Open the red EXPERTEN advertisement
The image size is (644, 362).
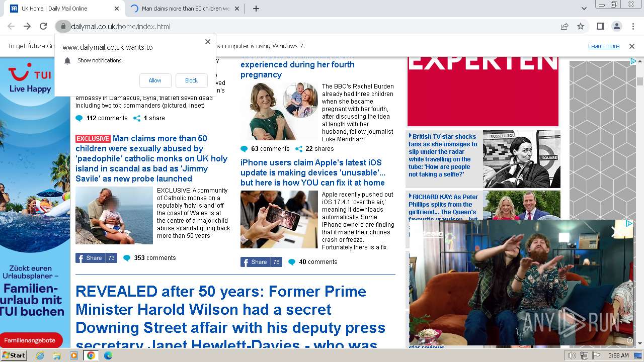click(483, 91)
